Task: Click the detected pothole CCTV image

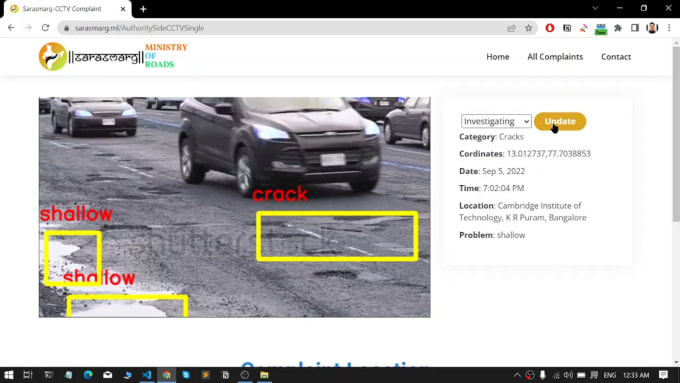Action: (235, 207)
